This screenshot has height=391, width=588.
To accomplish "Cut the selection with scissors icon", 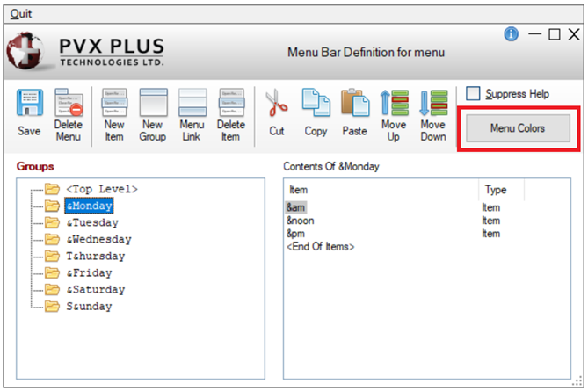I will (277, 105).
